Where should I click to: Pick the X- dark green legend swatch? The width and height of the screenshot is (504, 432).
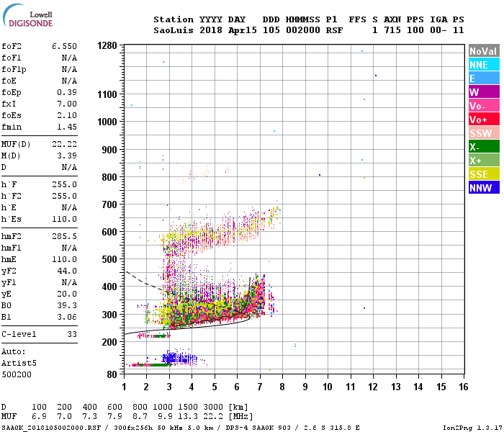click(x=484, y=147)
